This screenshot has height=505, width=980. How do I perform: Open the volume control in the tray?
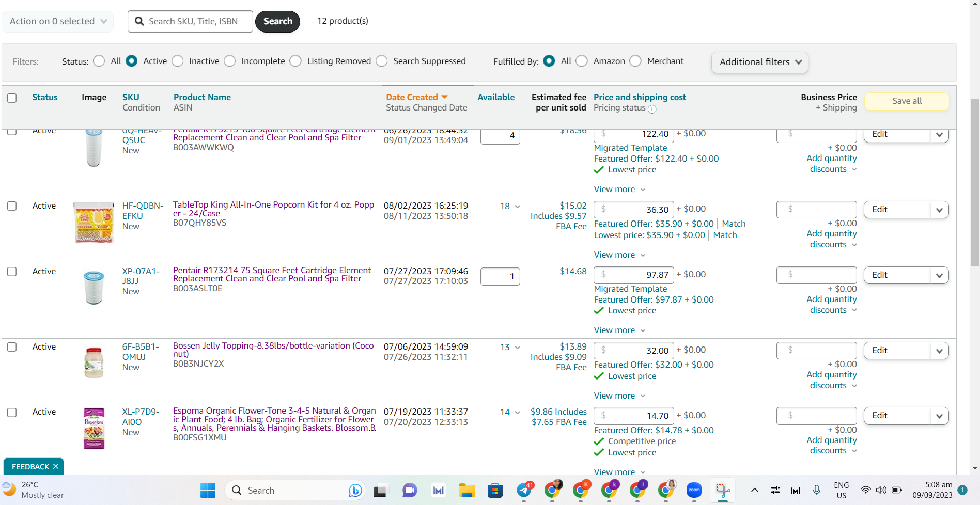pos(881,490)
